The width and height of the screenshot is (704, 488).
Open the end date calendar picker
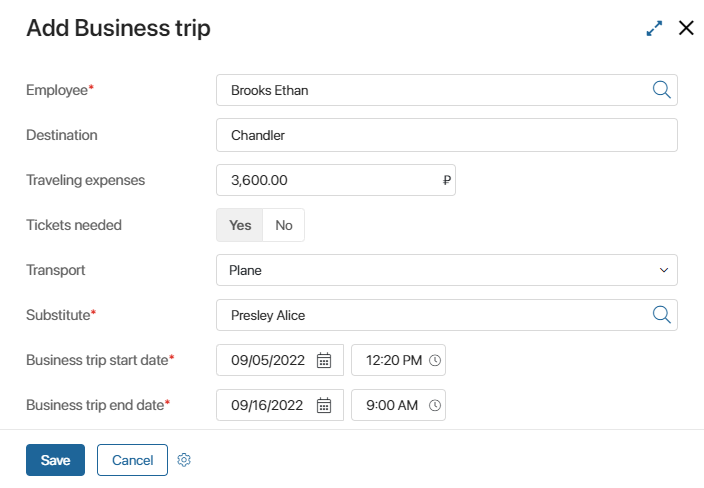click(324, 405)
